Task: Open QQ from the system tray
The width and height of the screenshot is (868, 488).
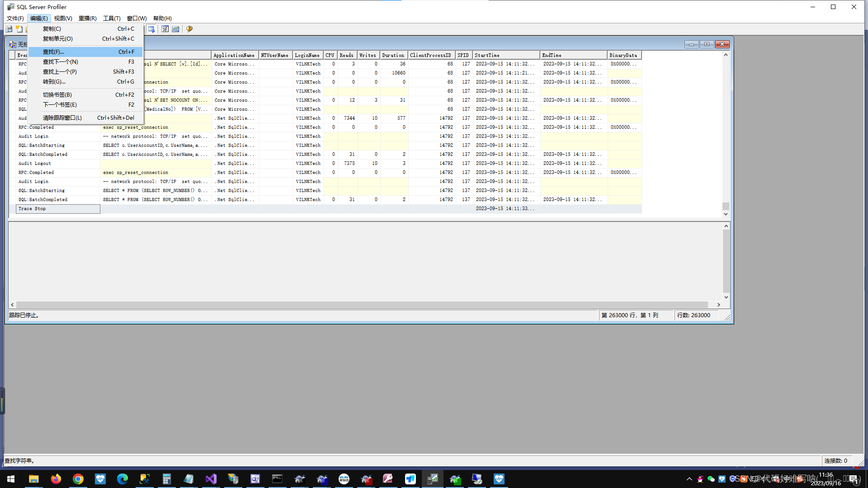Action: 701,479
